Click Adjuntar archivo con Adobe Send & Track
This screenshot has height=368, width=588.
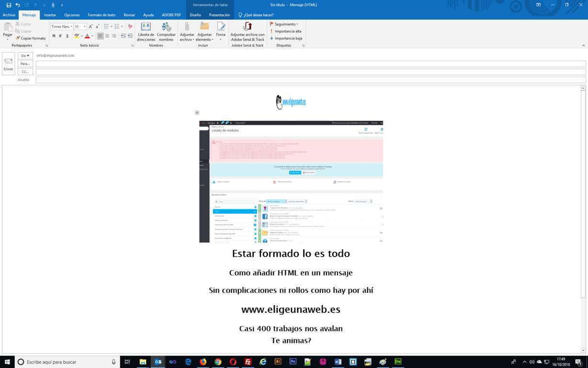tap(248, 32)
